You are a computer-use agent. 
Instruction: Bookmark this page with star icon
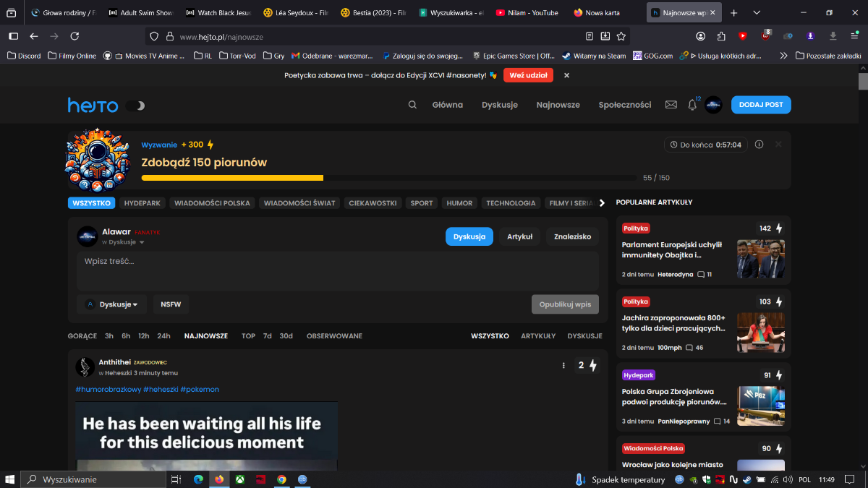click(x=621, y=36)
